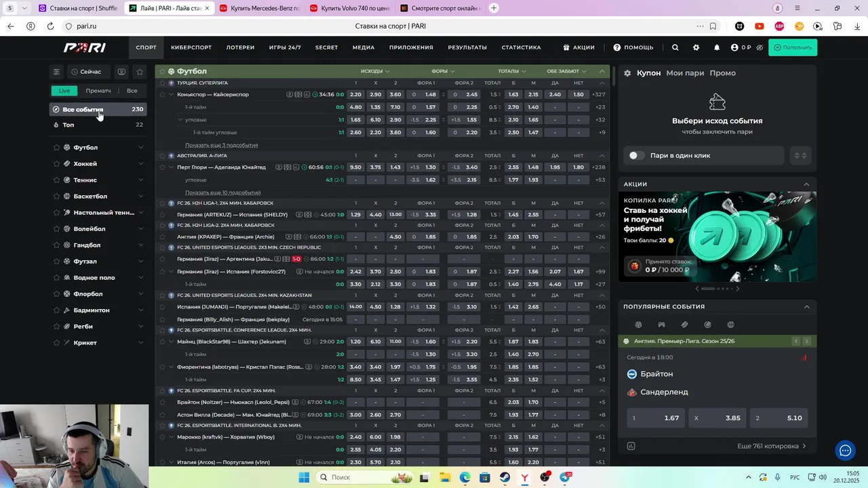Expand Теннис category in sidebar
868x488 pixels.
click(140, 180)
